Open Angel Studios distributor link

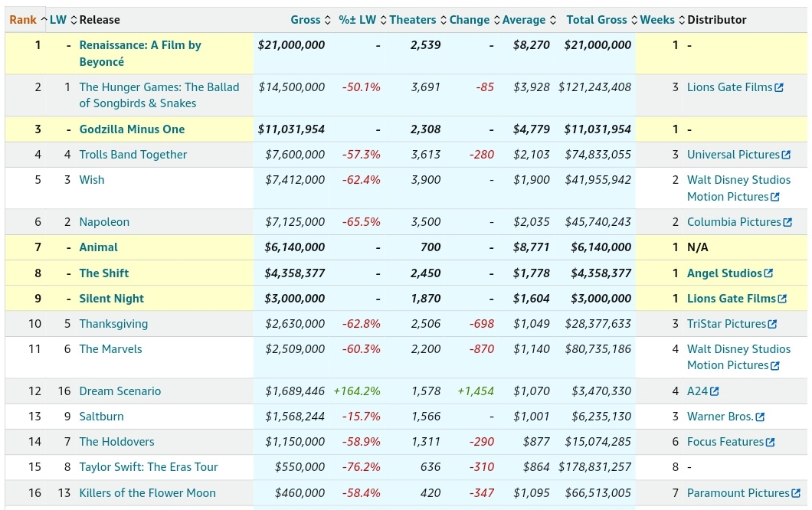(x=725, y=273)
